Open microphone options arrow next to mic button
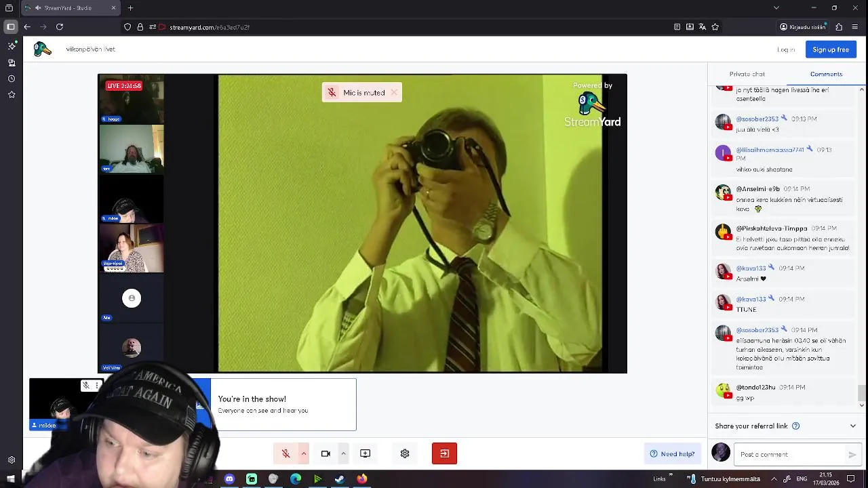The image size is (868, 488). (304, 453)
